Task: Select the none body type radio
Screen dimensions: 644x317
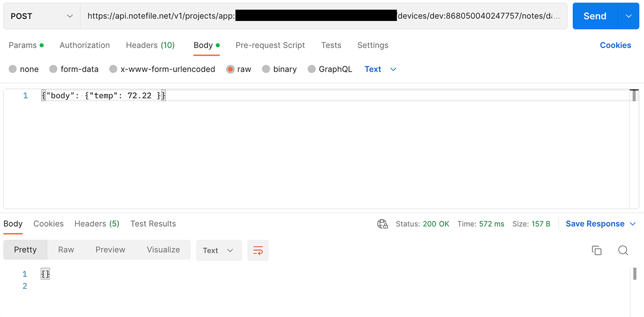Action: [12, 69]
